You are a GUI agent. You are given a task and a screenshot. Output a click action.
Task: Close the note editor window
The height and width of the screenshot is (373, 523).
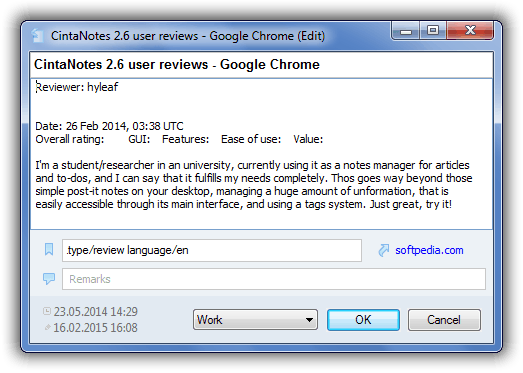coord(470,31)
